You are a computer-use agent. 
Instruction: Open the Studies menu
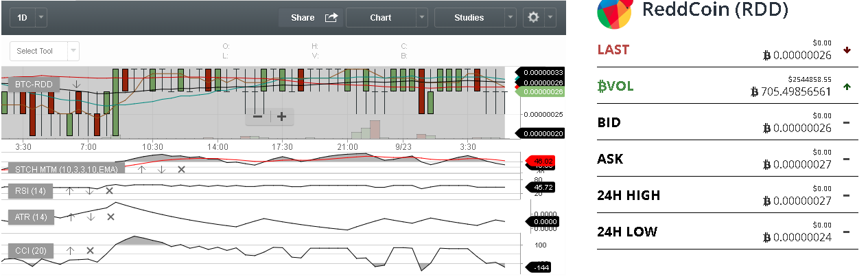point(469,18)
